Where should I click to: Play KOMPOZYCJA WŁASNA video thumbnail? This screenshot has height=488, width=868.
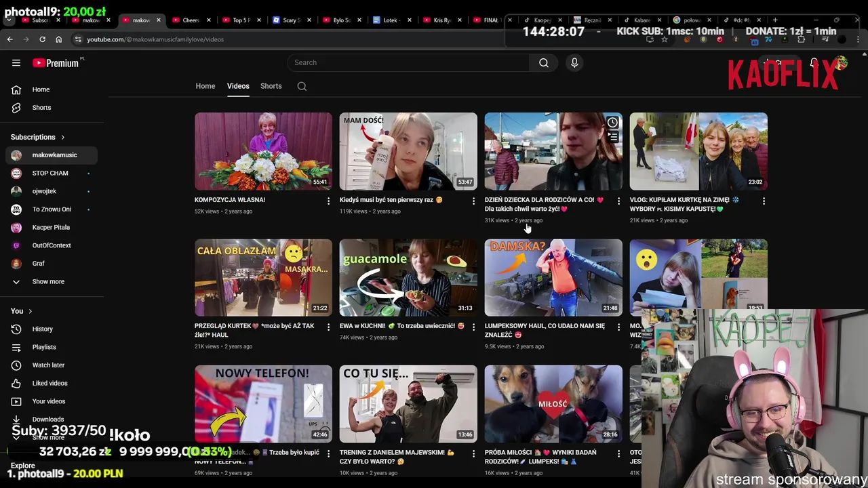point(263,151)
